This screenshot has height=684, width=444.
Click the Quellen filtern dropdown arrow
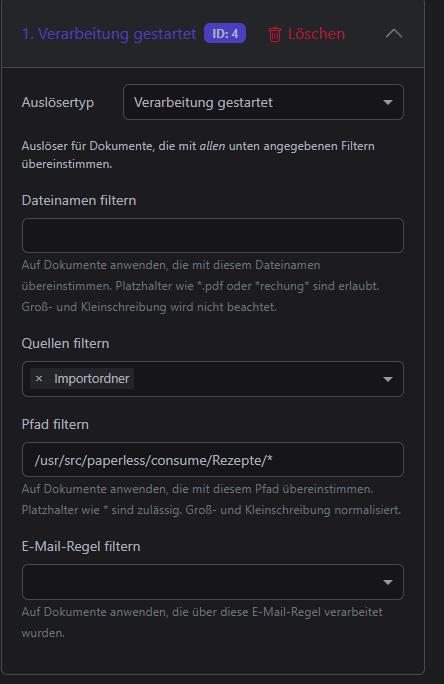(x=388, y=379)
